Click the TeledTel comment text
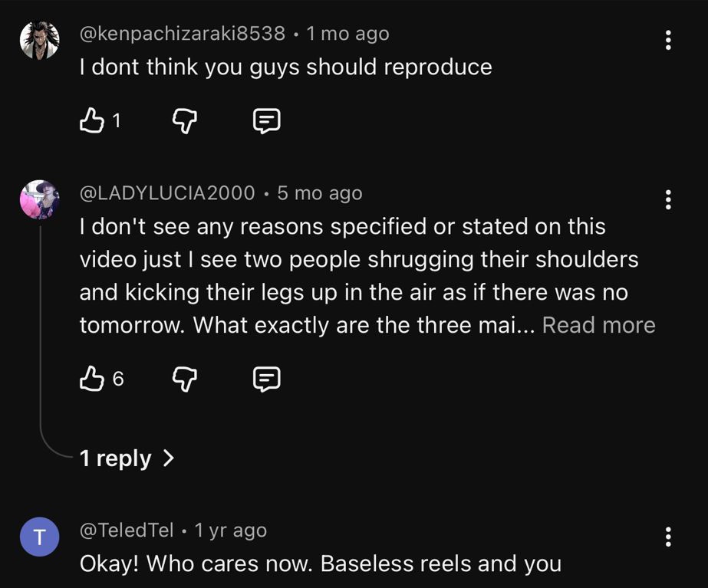Image resolution: width=708 pixels, height=588 pixels. tap(321, 564)
